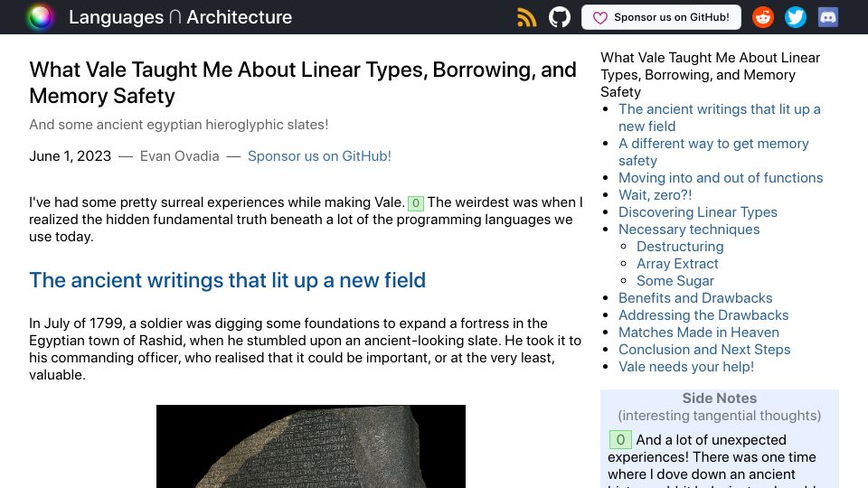Click the (interesting tangential thoughts) caption
The height and width of the screenshot is (488, 868).
tap(719, 415)
